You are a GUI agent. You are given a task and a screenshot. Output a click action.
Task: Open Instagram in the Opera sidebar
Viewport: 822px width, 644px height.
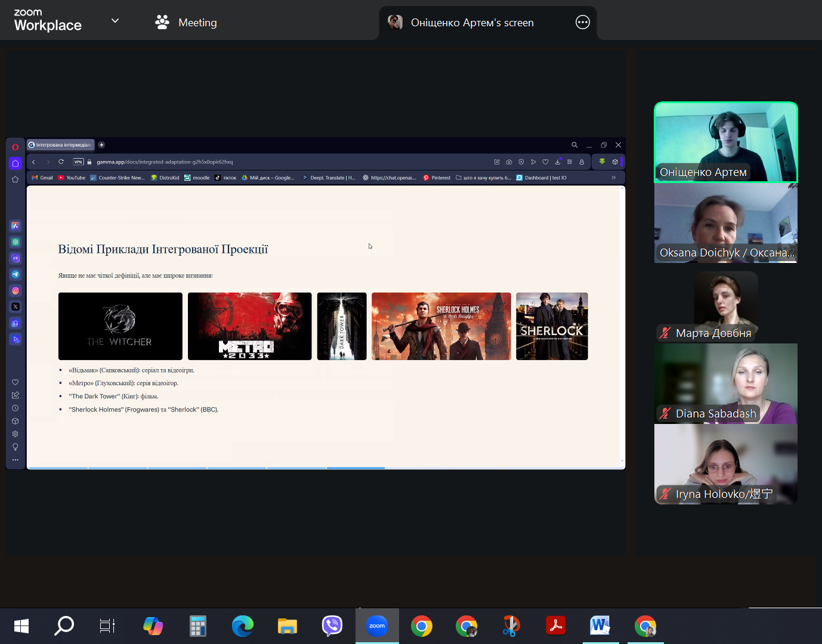click(16, 290)
